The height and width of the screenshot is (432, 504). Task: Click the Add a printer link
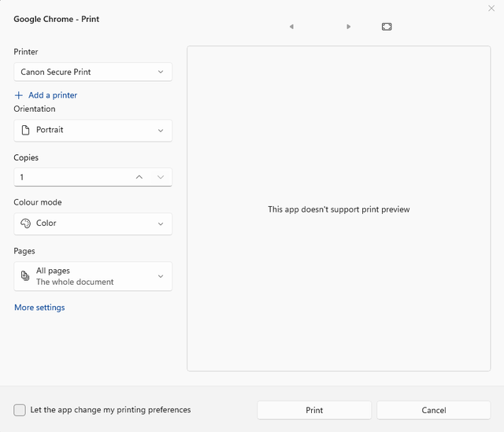(53, 95)
